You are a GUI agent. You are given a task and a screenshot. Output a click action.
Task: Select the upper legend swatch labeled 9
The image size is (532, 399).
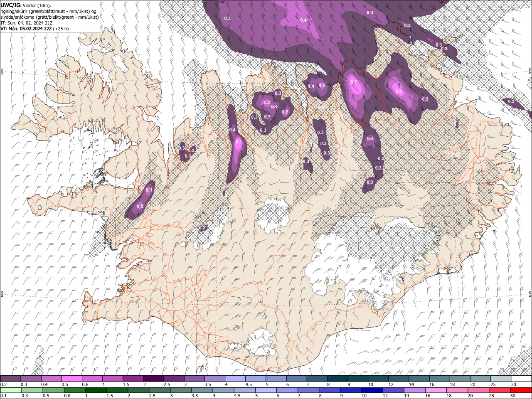357,378
